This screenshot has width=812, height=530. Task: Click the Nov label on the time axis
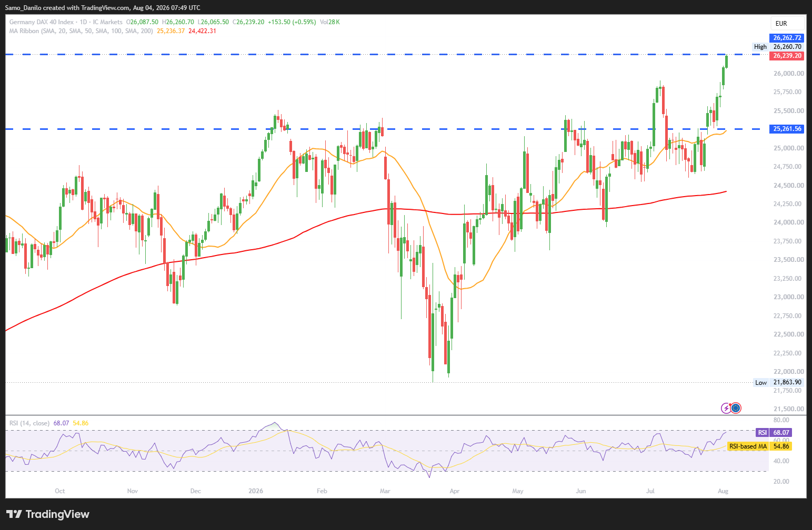pos(133,491)
